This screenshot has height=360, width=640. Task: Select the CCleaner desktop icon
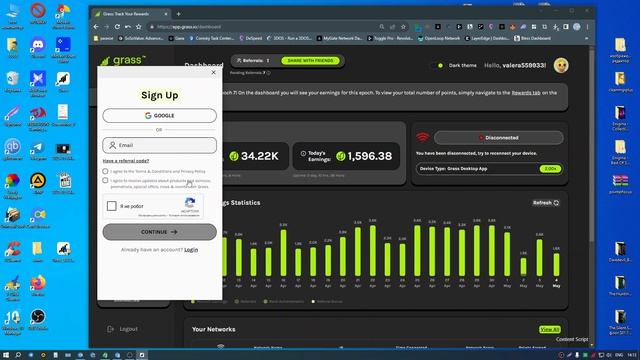point(13,251)
